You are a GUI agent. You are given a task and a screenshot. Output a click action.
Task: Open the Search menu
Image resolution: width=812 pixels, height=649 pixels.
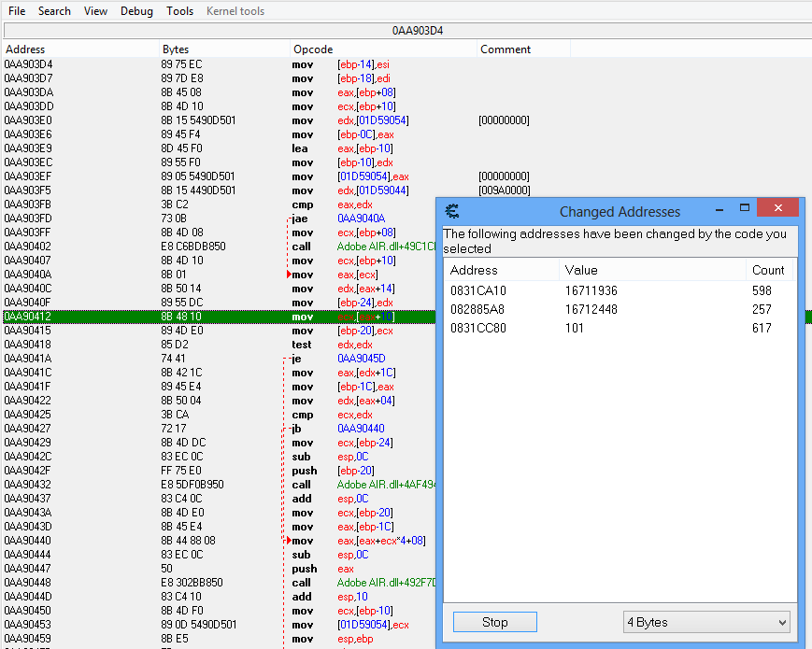(54, 11)
